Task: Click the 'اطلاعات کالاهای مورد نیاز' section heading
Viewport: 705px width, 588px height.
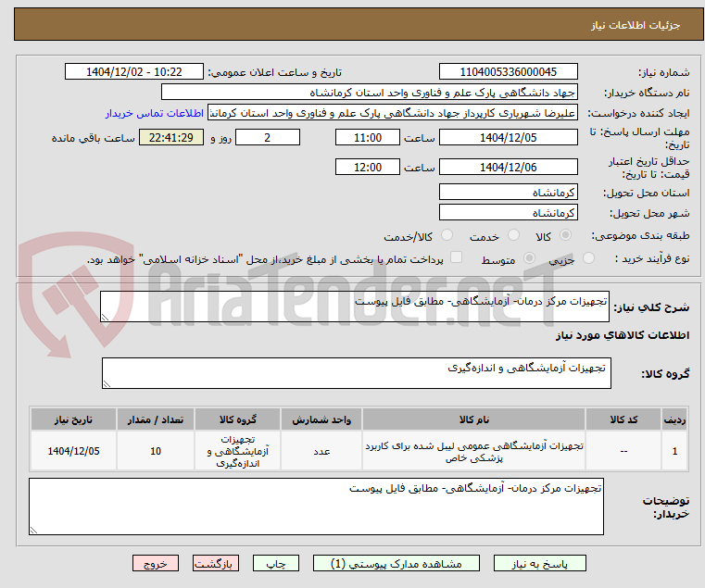Action: (623, 335)
